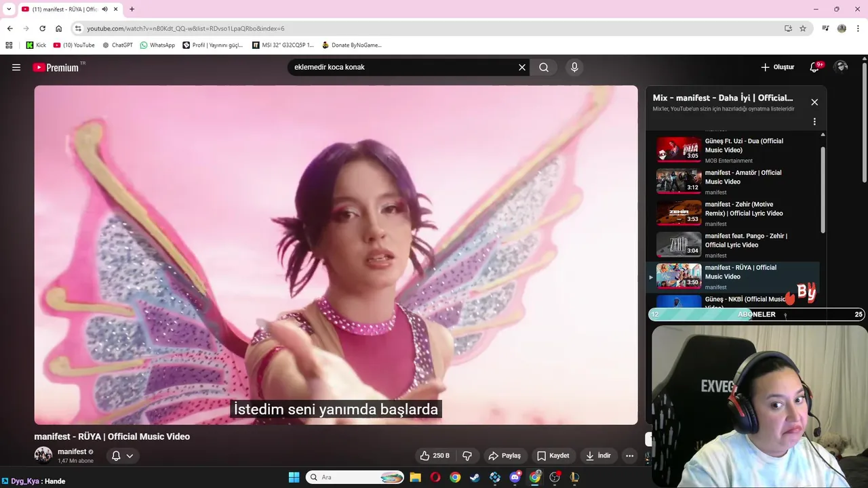Start voice search with microphone
The image size is (868, 488).
[x=574, y=67]
